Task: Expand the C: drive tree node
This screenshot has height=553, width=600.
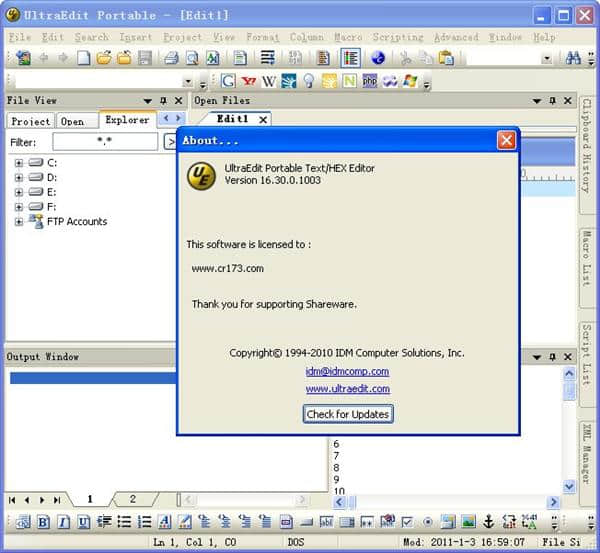Action: 18,162
